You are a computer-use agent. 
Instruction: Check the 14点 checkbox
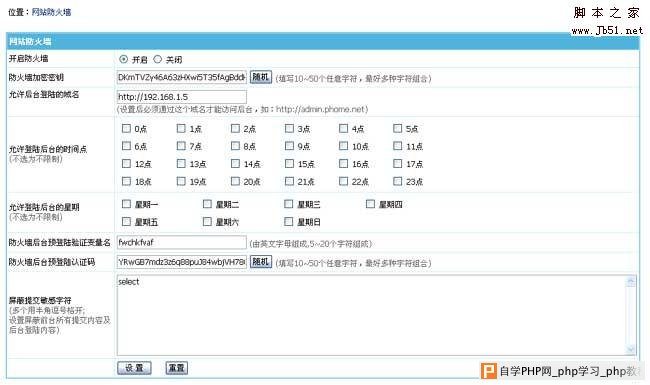[x=235, y=164]
